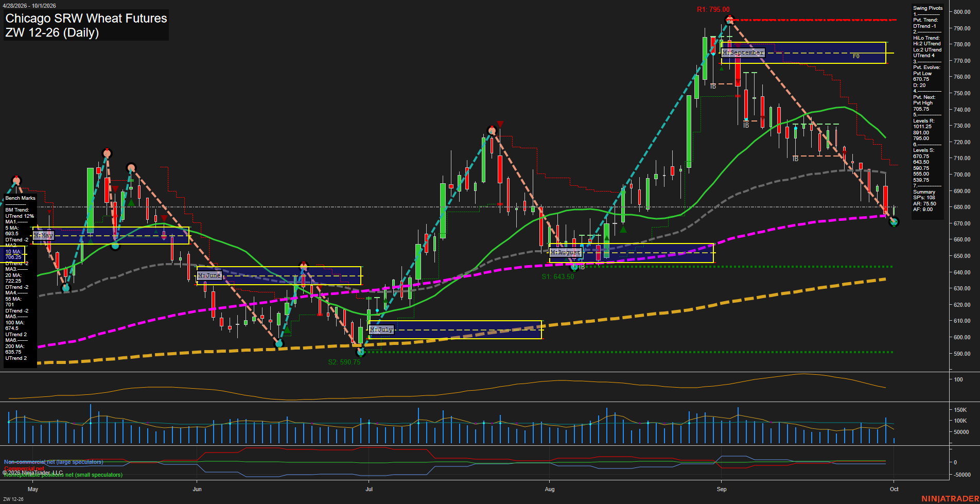980x504 pixels.
Task: Click the SP's: 108 summary value
Action: (924, 198)
